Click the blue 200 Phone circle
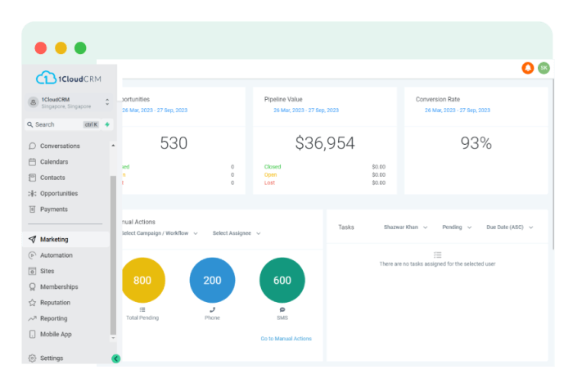 tap(212, 280)
